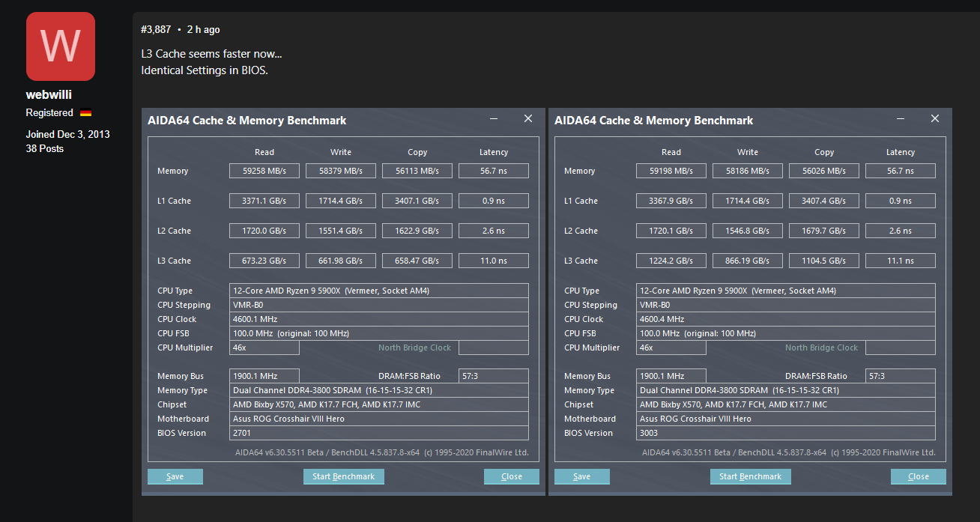Select L2 Cache Copy value 1679.7 GB/s
Screen dimensions: 980x522
pos(824,231)
